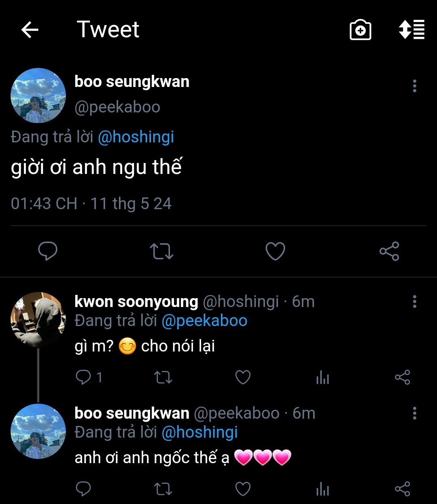Like kwon soonyoung's reply
The height and width of the screenshot is (504, 437).
pyautogui.click(x=243, y=377)
